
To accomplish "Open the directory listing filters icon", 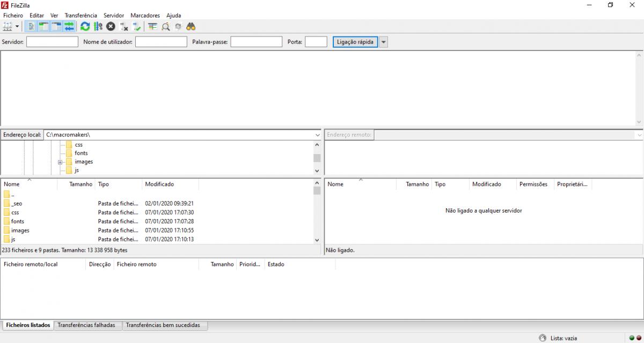I will point(152,26).
